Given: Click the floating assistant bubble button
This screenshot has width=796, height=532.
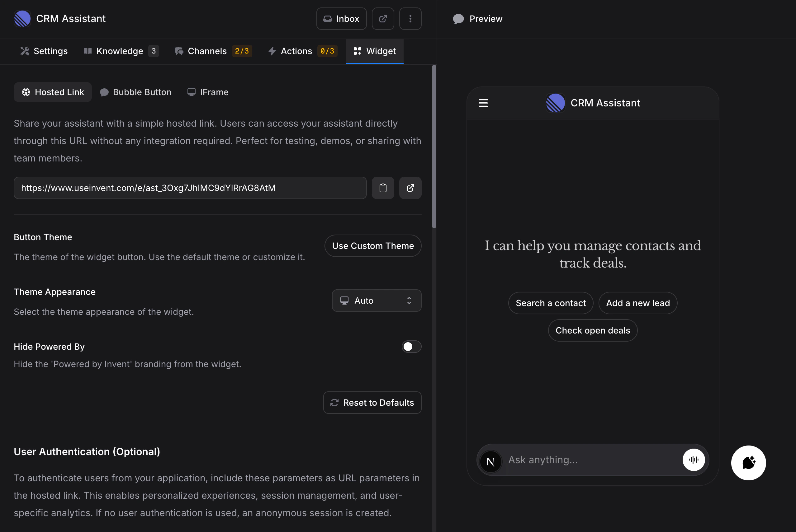Looking at the screenshot, I should (748, 463).
